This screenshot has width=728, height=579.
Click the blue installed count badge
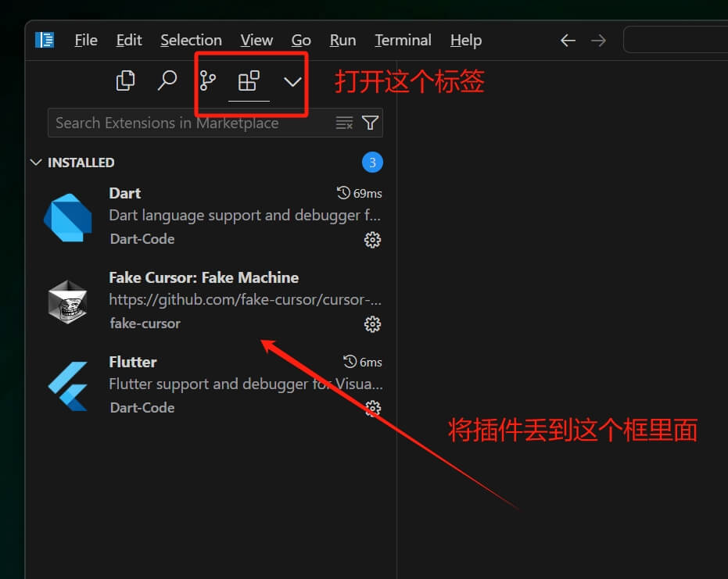pyautogui.click(x=372, y=163)
